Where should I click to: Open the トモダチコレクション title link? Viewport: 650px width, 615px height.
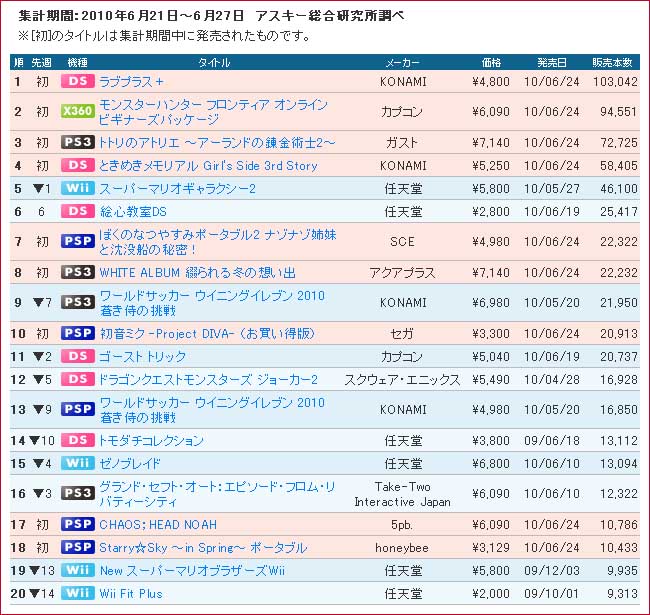click(x=151, y=441)
